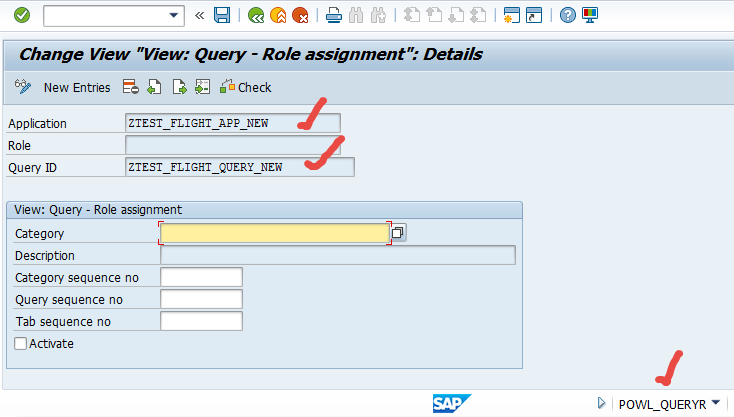
Task: Open Find with the binoculars icon
Action: click(x=356, y=15)
